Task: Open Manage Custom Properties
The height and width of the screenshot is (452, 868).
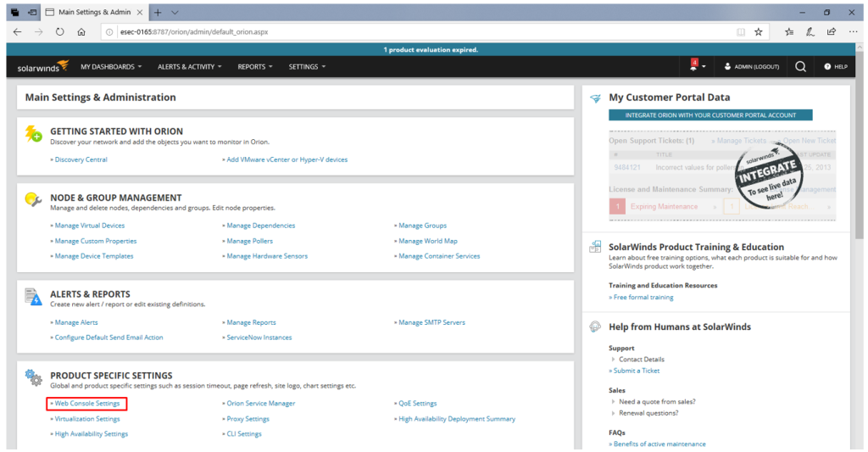Action: (x=96, y=241)
